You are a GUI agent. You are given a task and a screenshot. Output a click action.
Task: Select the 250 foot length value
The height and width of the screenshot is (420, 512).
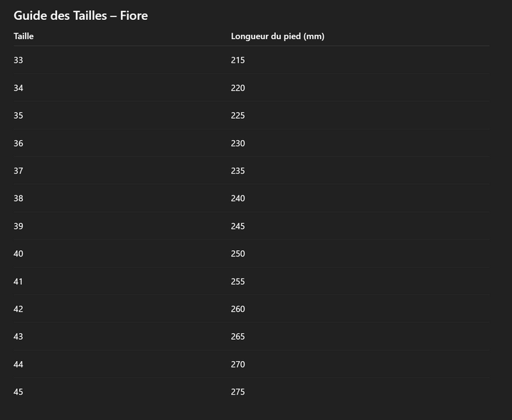point(238,254)
